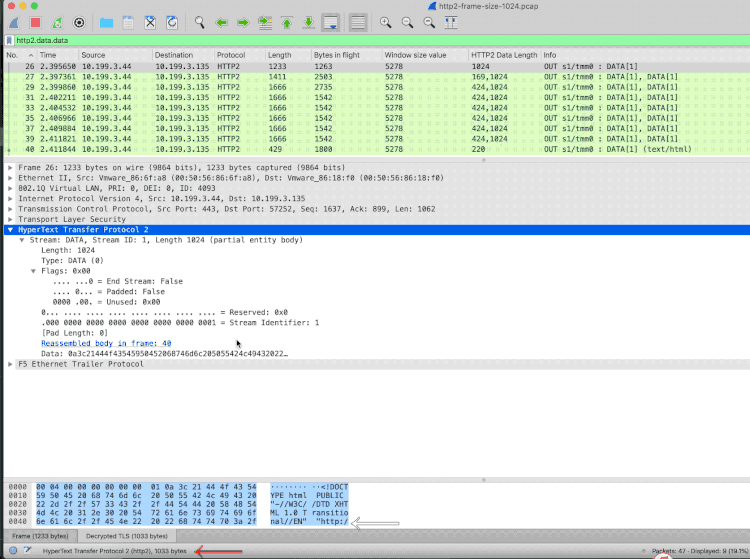Collapse the Flags: 0x00 tree node
Screen dimensions: 750x559
pyautogui.click(x=33, y=271)
